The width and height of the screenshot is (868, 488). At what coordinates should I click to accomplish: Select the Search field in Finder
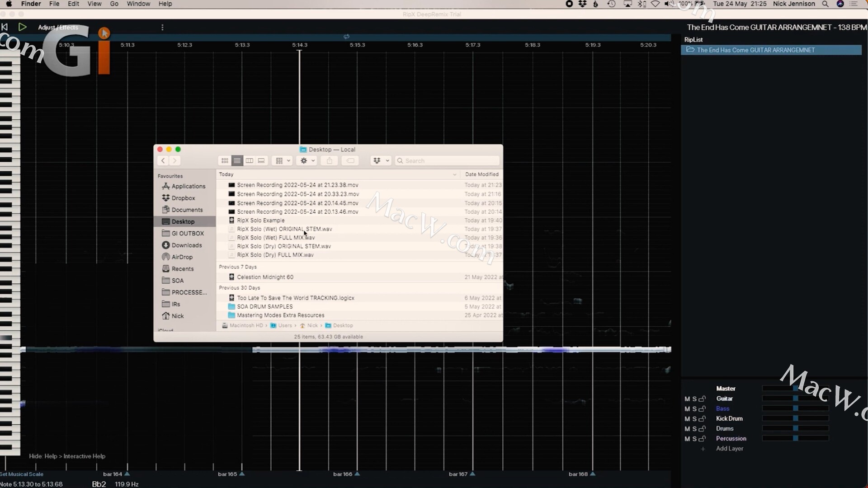coord(448,161)
